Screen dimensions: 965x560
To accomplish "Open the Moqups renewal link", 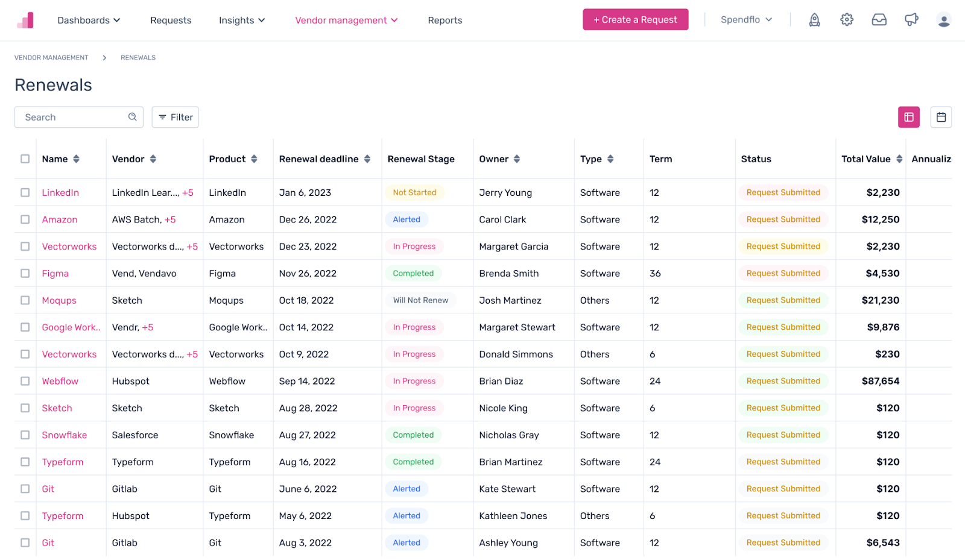I will (x=59, y=301).
